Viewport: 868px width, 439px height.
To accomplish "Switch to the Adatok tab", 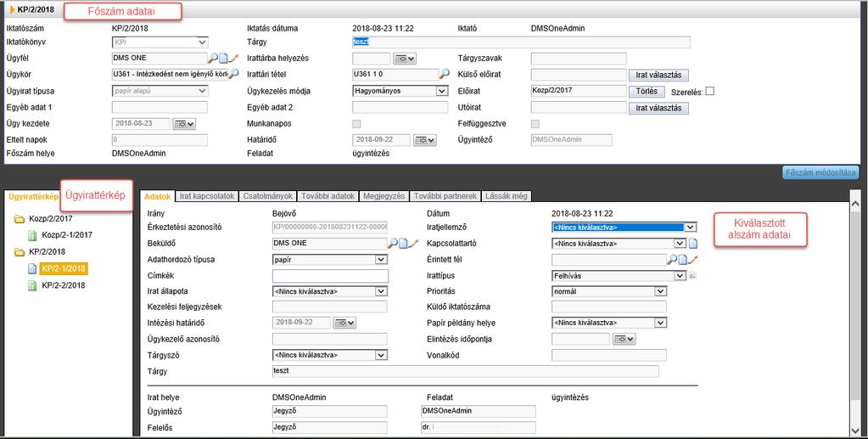I will point(157,196).
